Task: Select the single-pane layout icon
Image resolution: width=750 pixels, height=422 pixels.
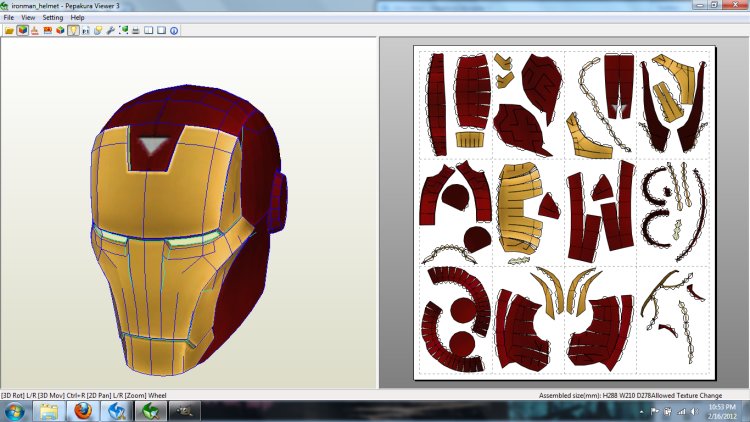Action: (x=161, y=30)
